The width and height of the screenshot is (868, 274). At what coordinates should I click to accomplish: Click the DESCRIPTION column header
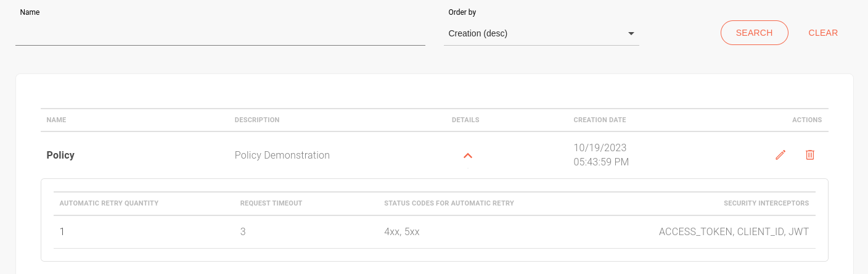tap(257, 120)
